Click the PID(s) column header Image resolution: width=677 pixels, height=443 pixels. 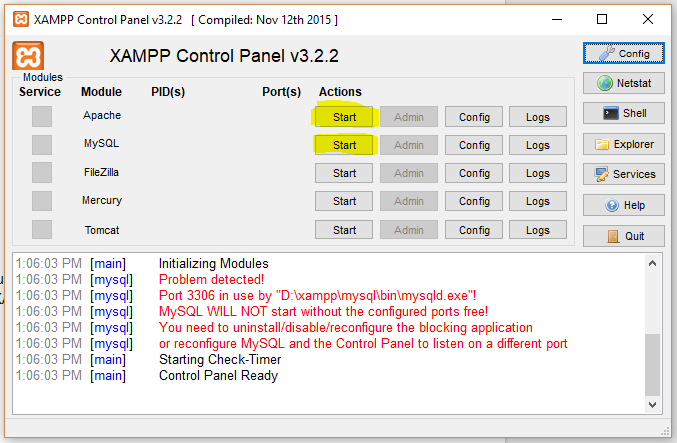pos(168,92)
